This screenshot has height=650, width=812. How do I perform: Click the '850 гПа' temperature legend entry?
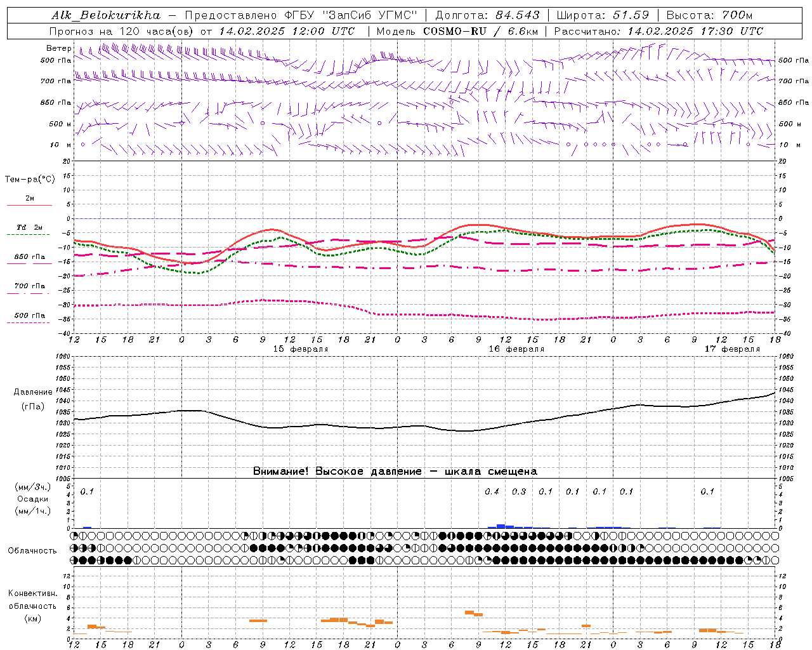(29, 257)
